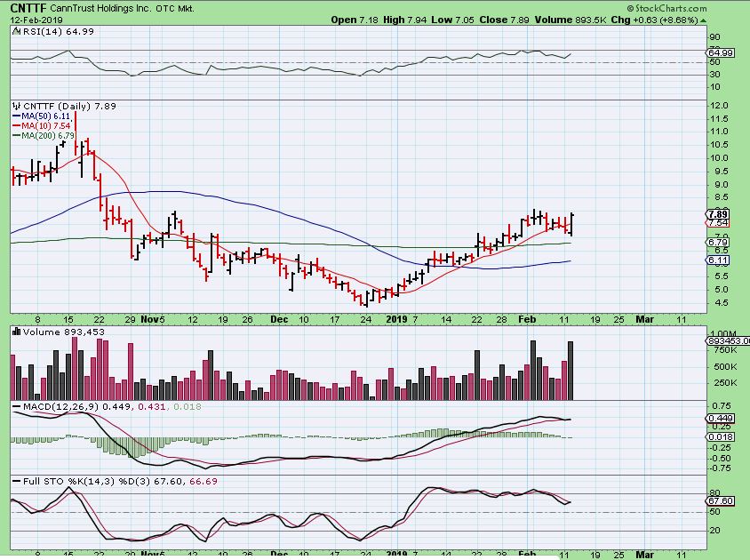Click the volume bars icon beside Volume 893,453
750x560 pixels.
pyautogui.click(x=17, y=332)
